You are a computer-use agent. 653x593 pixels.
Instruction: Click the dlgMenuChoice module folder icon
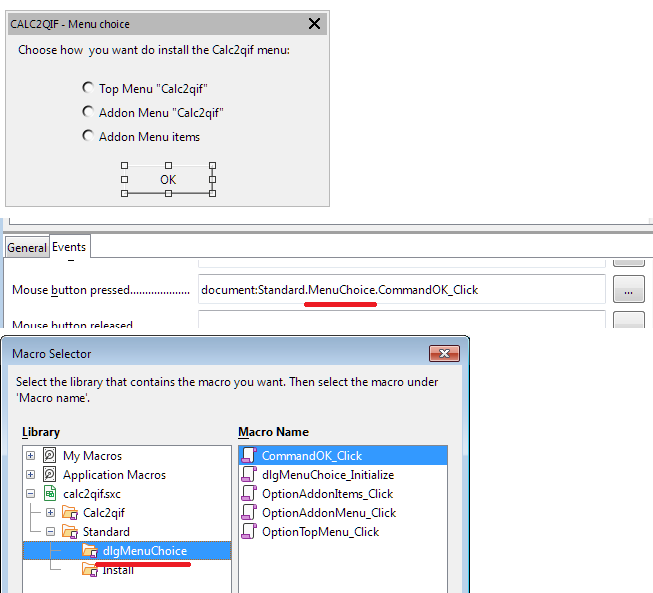(x=90, y=551)
